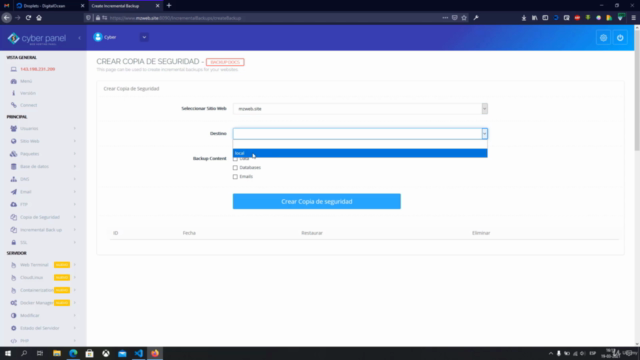Open Windows taskbar search
The image size is (640, 360).
click(24, 353)
